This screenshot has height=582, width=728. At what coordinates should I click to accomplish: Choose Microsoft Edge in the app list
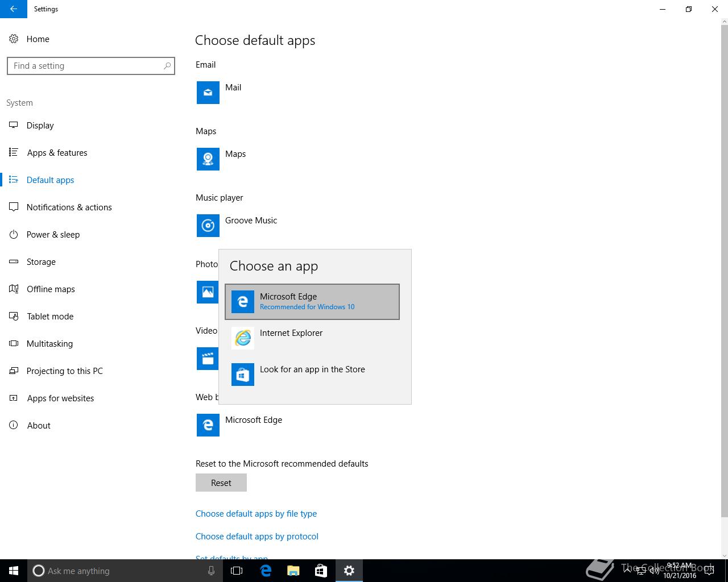click(312, 302)
